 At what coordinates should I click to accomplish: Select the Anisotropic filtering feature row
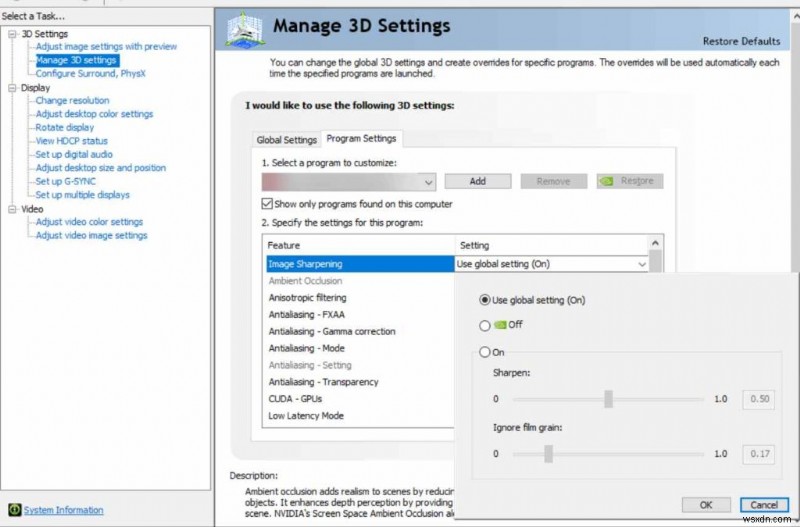pyautogui.click(x=360, y=297)
